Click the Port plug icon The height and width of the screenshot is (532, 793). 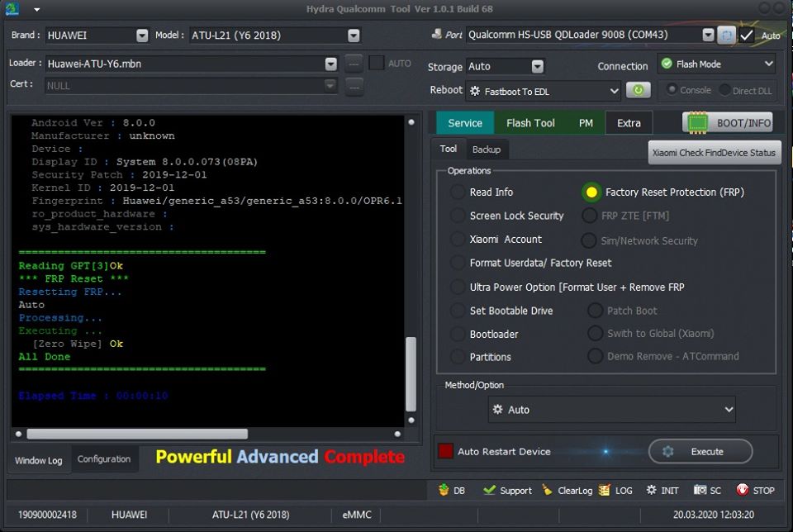click(436, 34)
